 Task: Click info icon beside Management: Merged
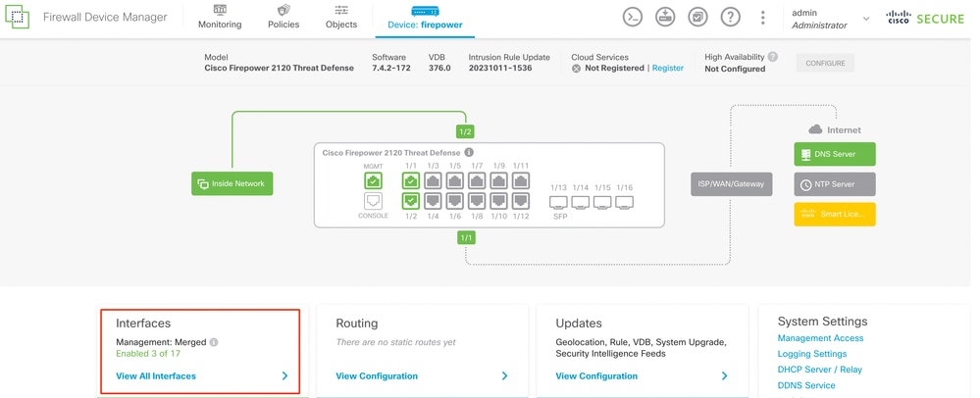pyautogui.click(x=214, y=342)
